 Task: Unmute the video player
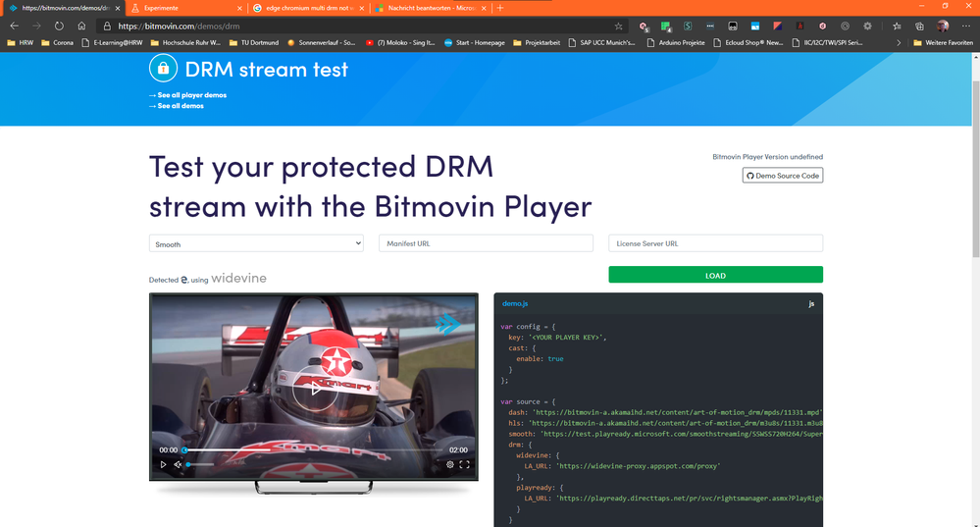pos(178,464)
